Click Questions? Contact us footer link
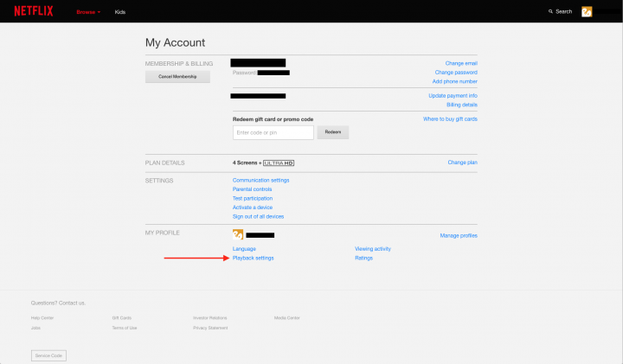The image size is (623, 364). pyautogui.click(x=58, y=303)
